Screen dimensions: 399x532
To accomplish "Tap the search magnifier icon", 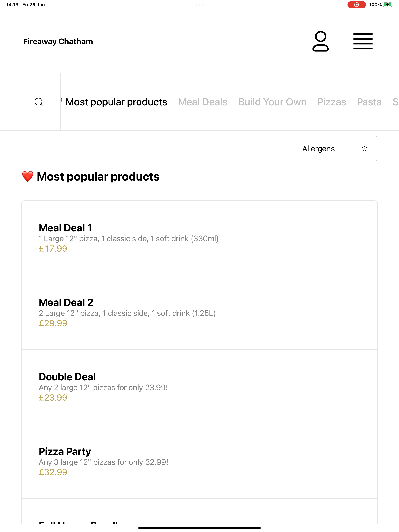I will tap(39, 102).
